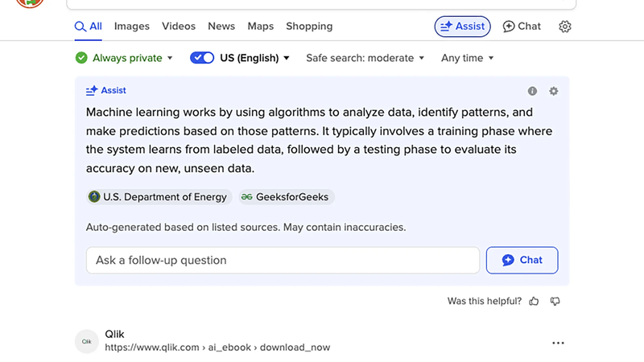
Task: Click the Qlik result favicon
Action: [x=86, y=341]
